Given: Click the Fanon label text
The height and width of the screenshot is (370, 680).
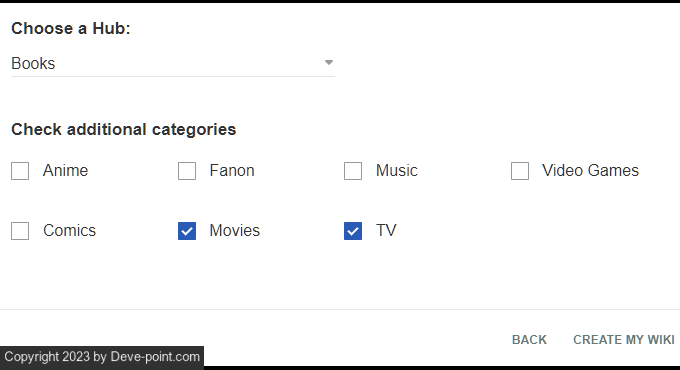Looking at the screenshot, I should (232, 170).
